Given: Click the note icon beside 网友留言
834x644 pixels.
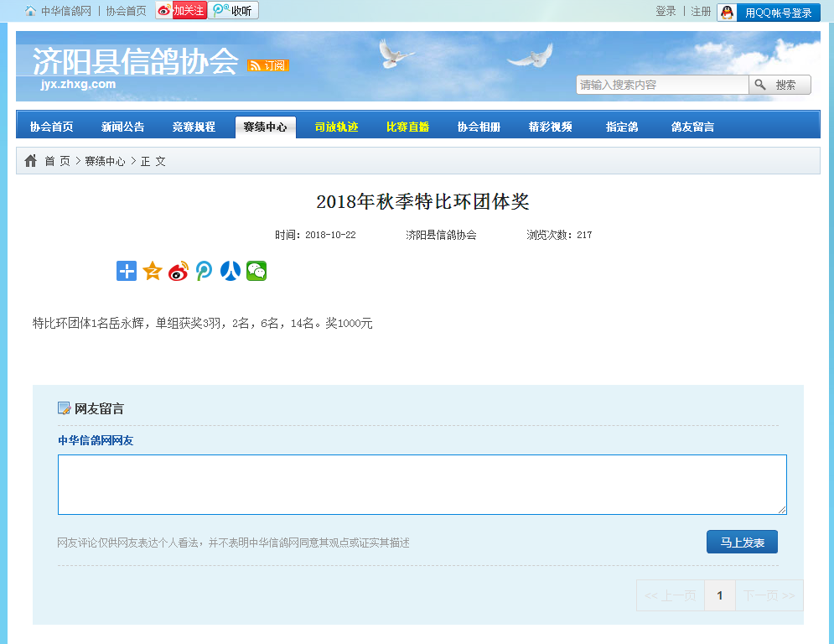Looking at the screenshot, I should [x=64, y=408].
